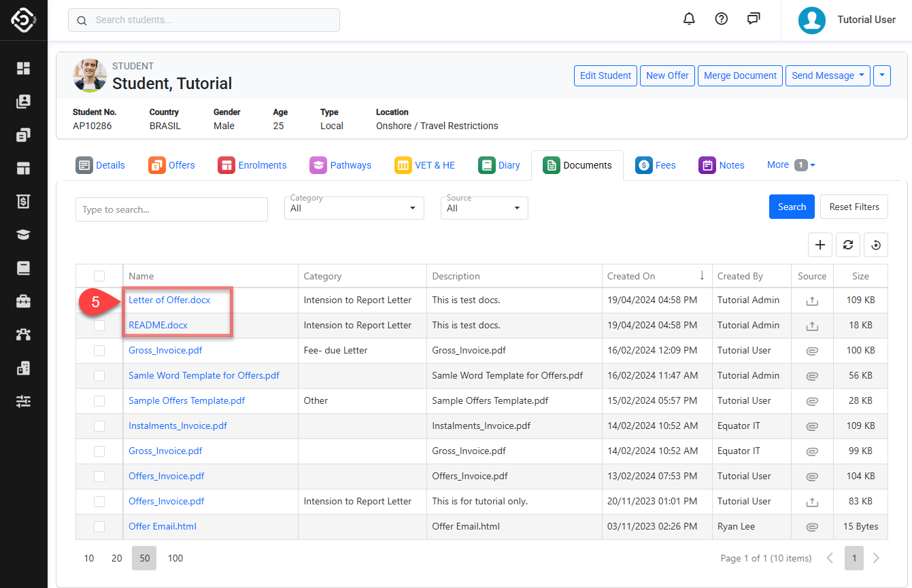Open the Fees tab
The height and width of the screenshot is (588, 912).
[656, 165]
